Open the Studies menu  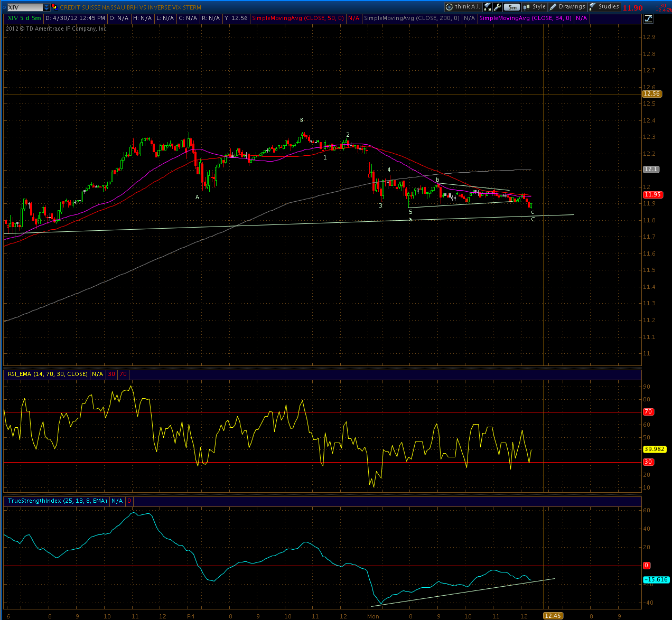click(604, 7)
